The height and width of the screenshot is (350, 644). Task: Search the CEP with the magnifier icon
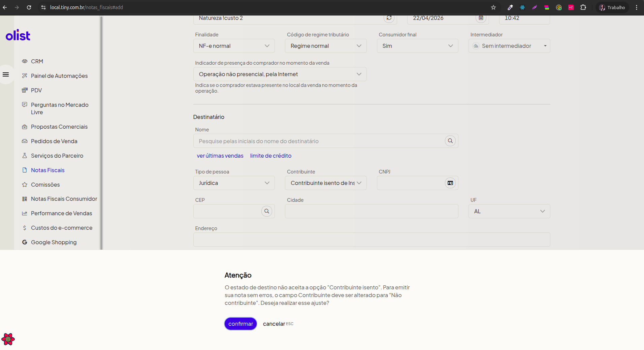[x=267, y=211]
